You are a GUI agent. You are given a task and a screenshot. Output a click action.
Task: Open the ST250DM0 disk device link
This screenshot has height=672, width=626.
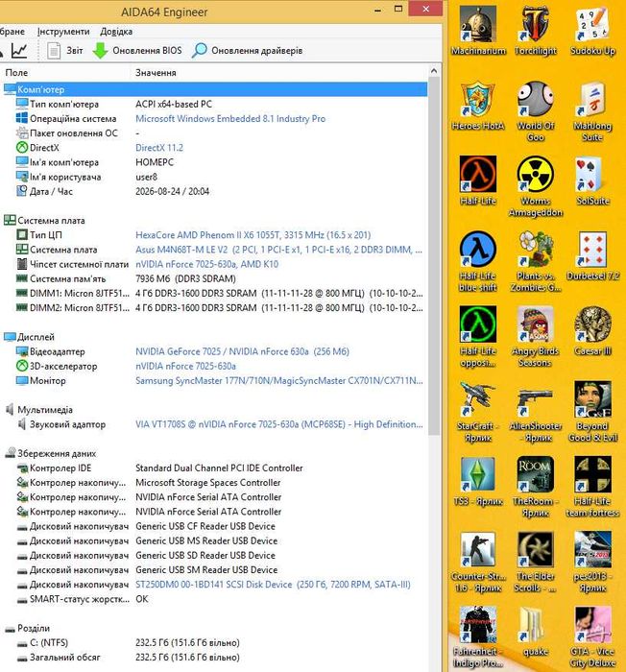point(273,585)
